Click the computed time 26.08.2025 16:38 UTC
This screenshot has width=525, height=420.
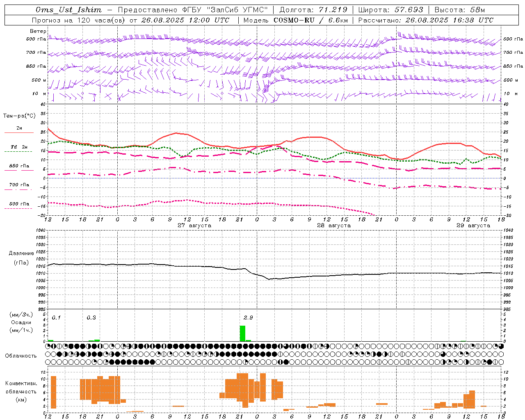[449, 20]
